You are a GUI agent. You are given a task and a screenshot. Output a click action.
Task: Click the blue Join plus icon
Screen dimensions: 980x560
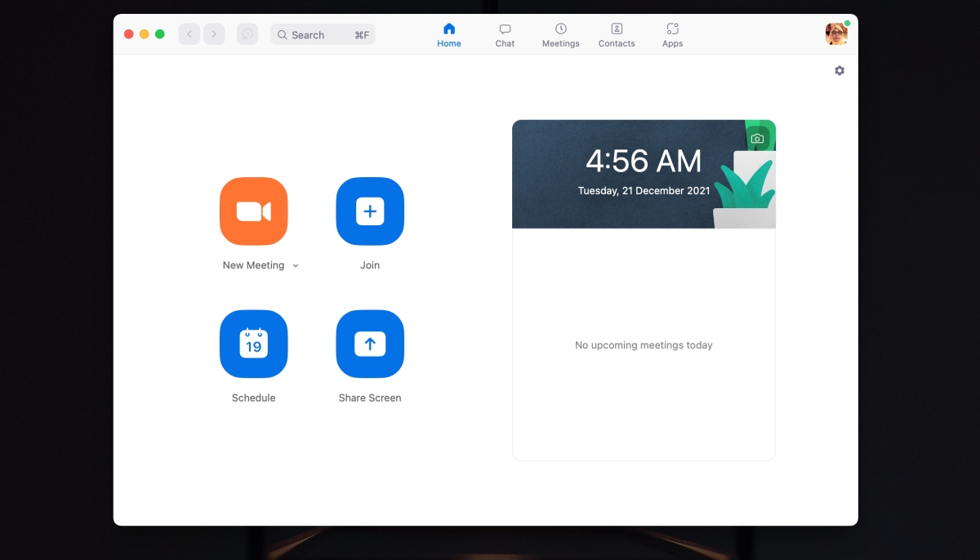(x=370, y=211)
